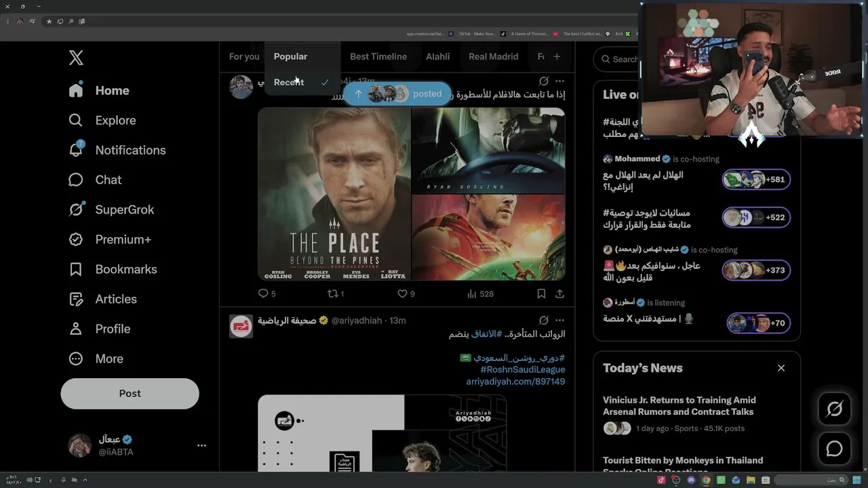Open the profile avatar of the Ryan Gosling post author
This screenshot has height=488, width=868.
click(241, 87)
